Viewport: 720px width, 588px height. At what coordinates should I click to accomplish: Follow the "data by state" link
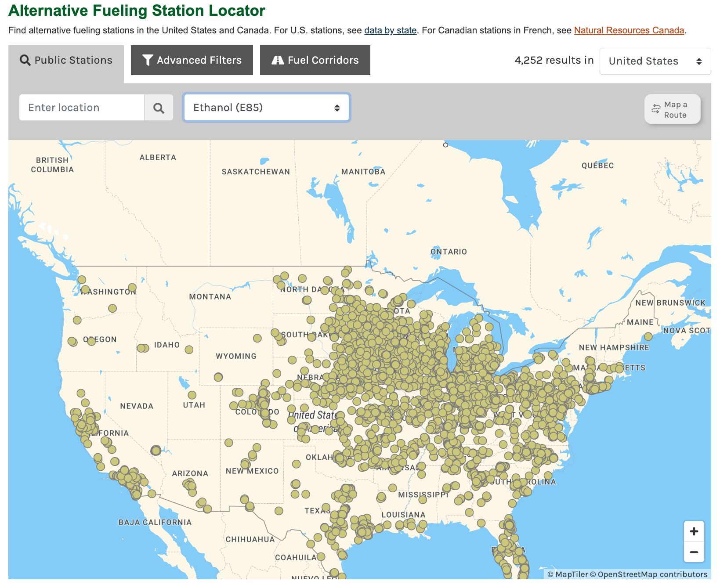point(390,30)
